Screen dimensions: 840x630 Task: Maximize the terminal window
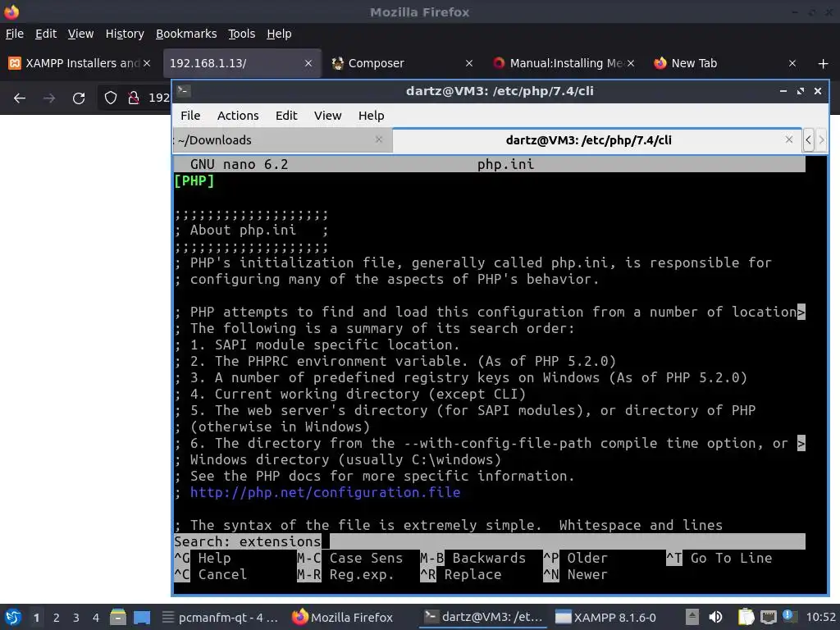[801, 91]
